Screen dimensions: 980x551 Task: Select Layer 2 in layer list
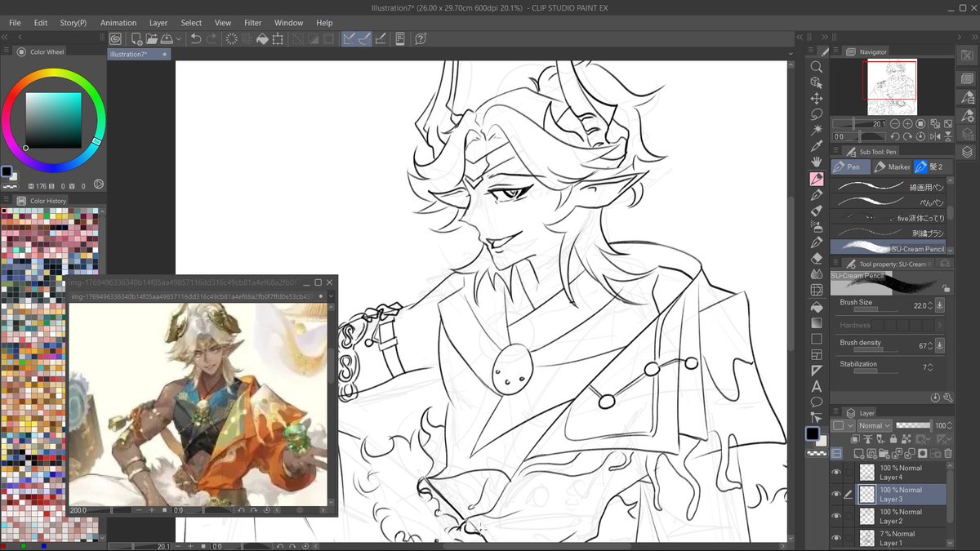pyautogui.click(x=901, y=516)
